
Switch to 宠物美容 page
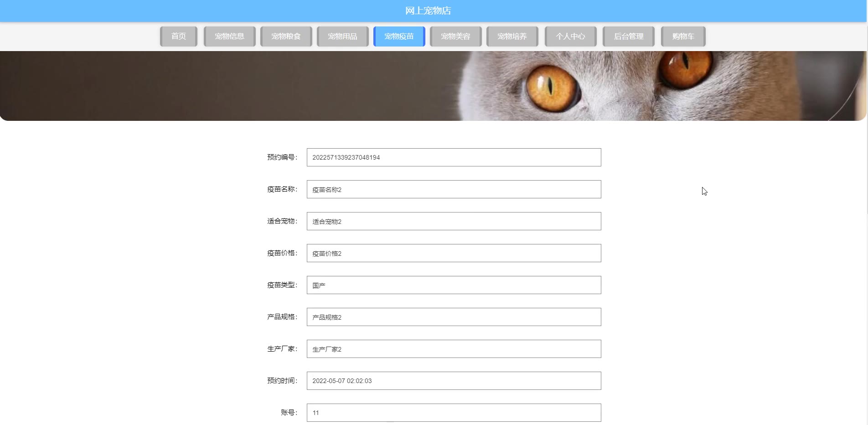pyautogui.click(x=455, y=36)
